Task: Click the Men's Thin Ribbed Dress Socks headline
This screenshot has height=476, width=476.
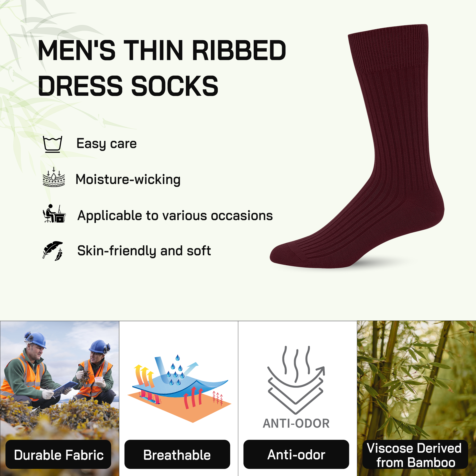Action: (162, 68)
